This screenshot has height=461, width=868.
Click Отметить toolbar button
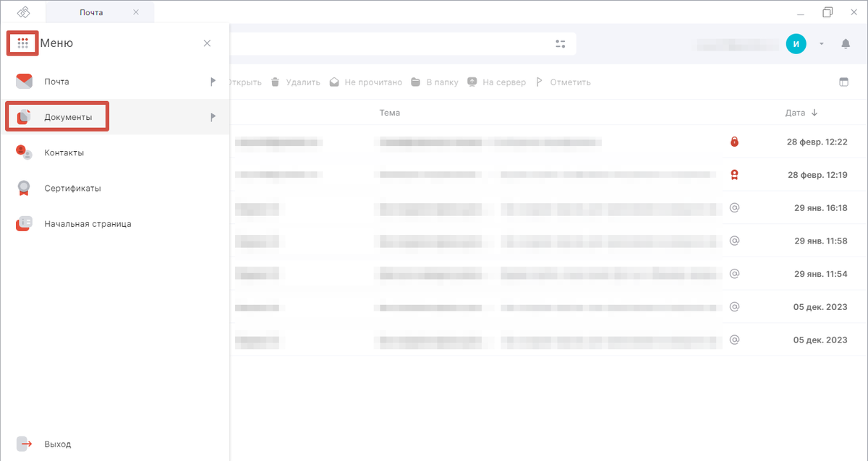(x=563, y=82)
